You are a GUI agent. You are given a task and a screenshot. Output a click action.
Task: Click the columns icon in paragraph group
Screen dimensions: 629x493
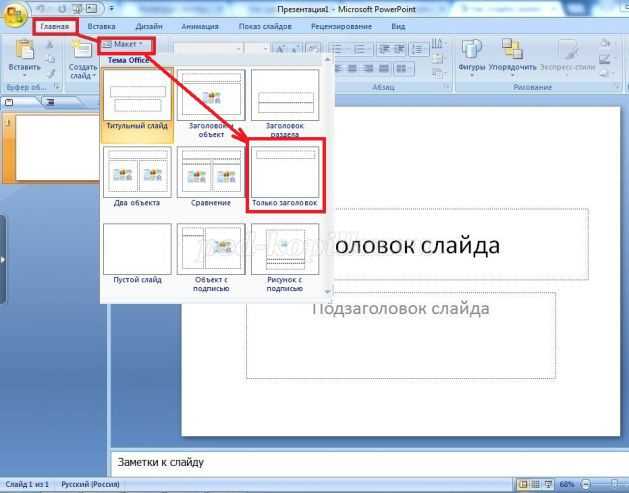[402, 69]
